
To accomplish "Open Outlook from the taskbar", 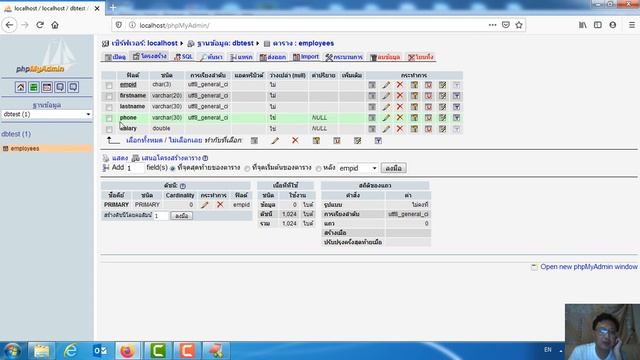I will [99, 351].
